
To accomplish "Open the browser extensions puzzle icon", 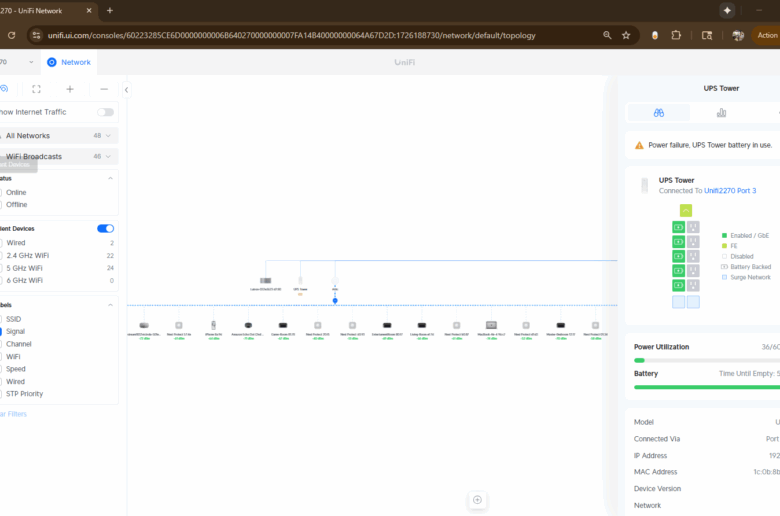I will pos(676,35).
